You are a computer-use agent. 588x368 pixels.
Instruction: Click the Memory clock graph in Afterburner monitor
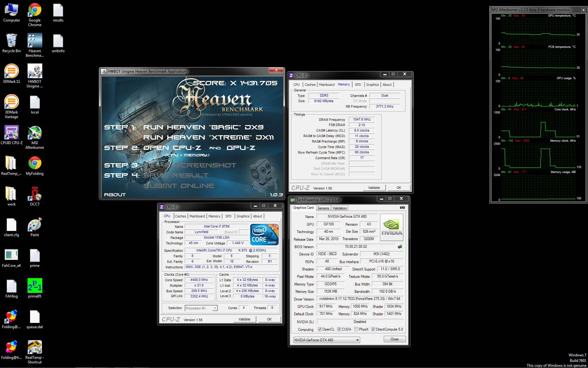[538, 156]
